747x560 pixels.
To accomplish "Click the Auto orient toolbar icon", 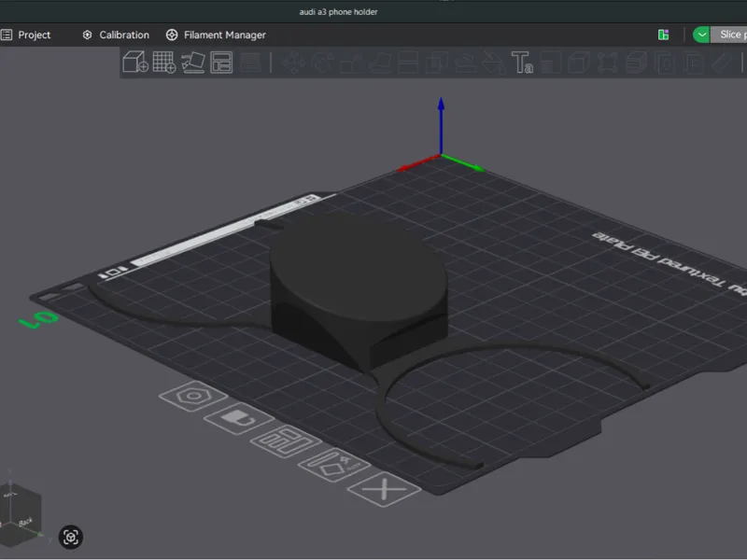I will (193, 62).
